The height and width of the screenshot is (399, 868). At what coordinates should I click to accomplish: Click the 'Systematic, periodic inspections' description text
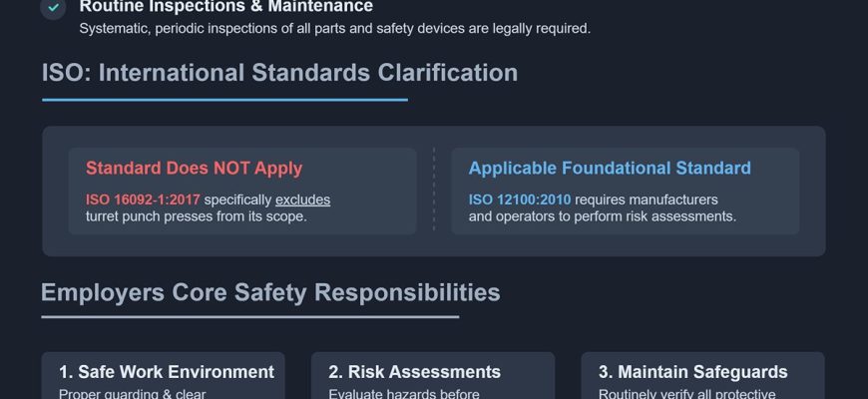[x=334, y=28]
